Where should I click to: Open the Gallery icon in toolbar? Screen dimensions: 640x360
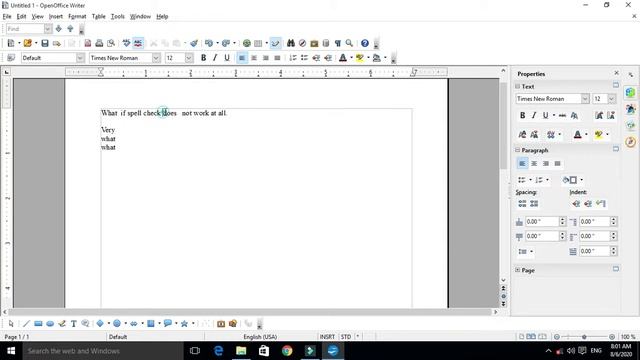point(314,43)
